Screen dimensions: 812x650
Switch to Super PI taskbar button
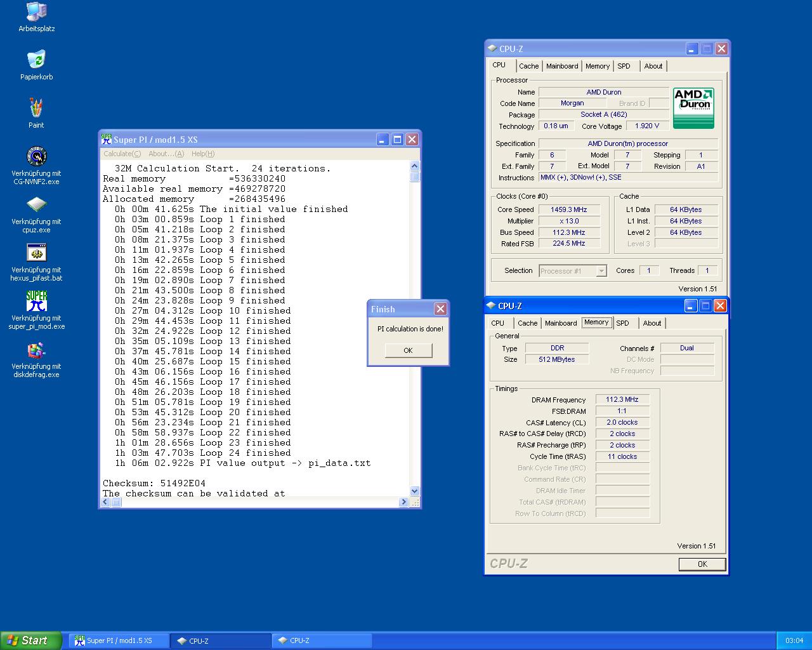click(119, 641)
